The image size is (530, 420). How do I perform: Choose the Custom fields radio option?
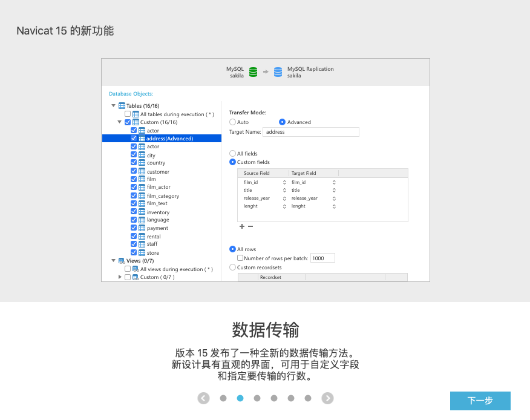click(x=232, y=162)
